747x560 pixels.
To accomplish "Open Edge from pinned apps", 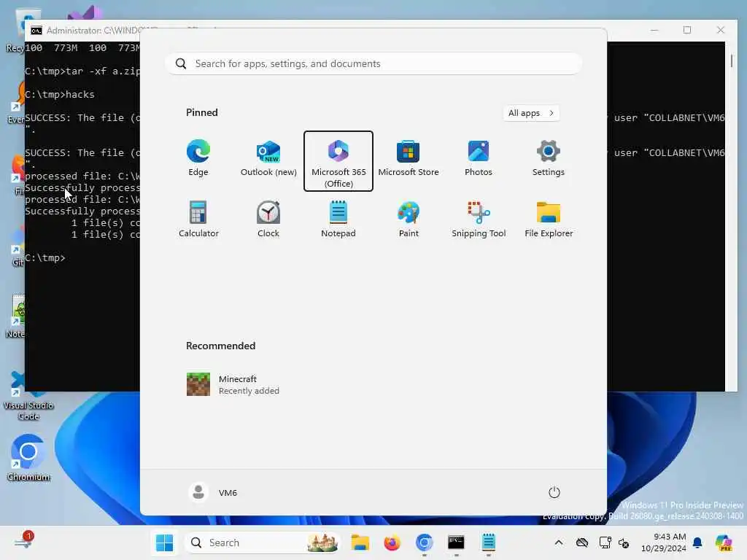I will click(198, 160).
